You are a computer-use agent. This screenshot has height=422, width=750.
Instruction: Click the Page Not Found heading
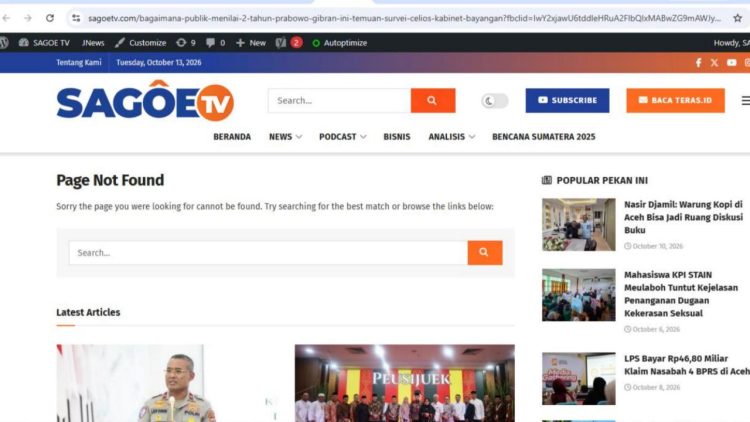click(110, 180)
